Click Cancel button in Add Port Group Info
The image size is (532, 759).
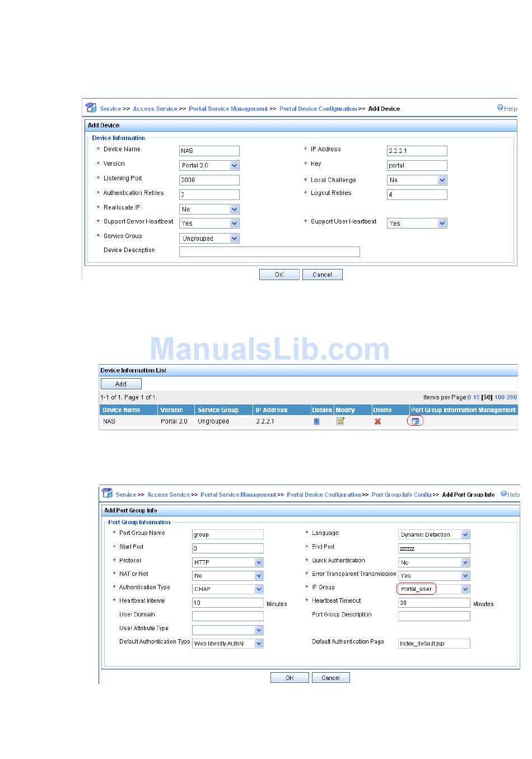coord(330,678)
